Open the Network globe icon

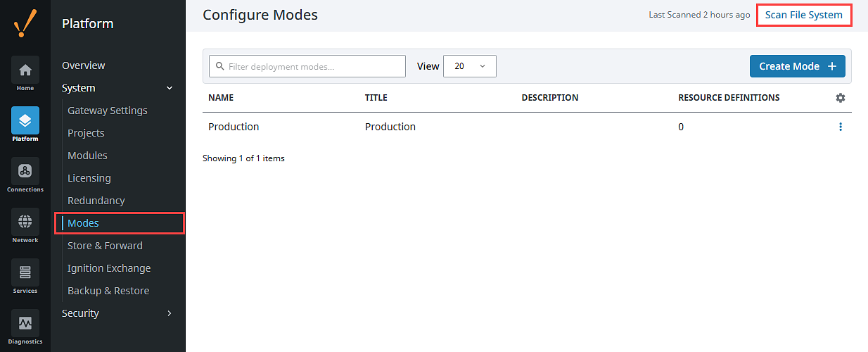tap(25, 222)
